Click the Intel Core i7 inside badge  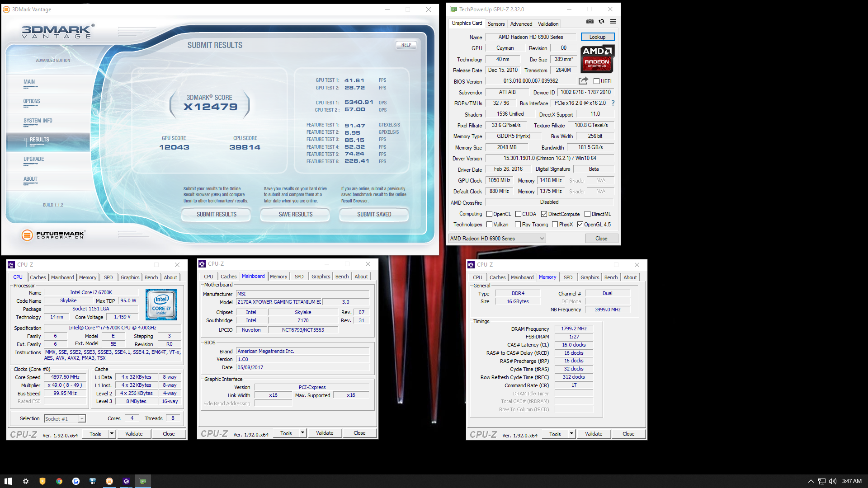(161, 305)
